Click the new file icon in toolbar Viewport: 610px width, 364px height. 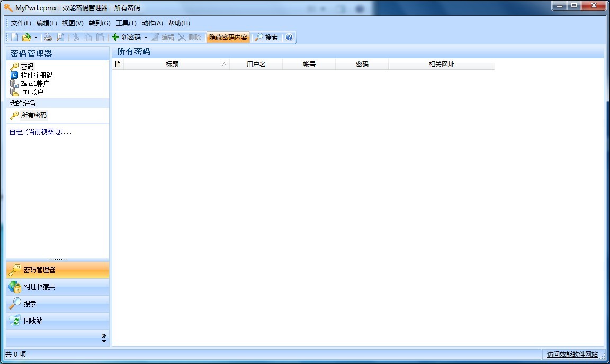tap(15, 38)
